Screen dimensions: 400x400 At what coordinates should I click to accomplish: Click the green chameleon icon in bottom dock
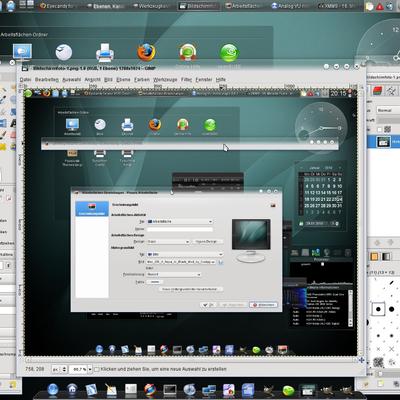[288, 390]
